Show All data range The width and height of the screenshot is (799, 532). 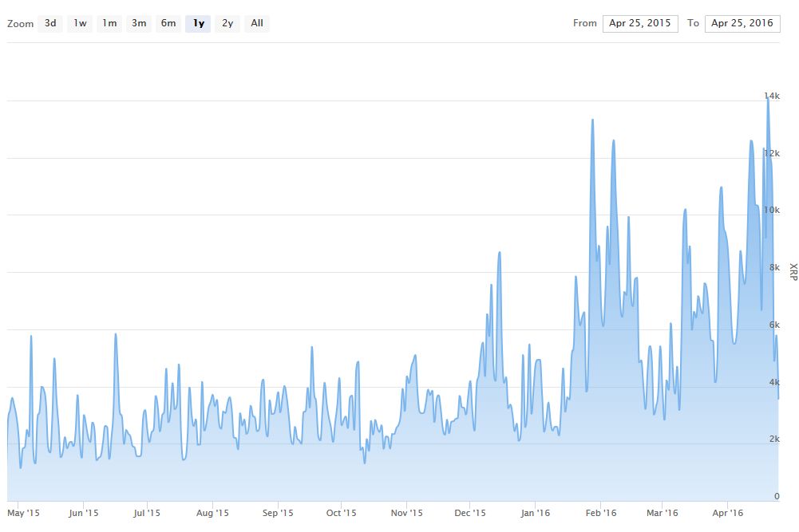tap(257, 23)
